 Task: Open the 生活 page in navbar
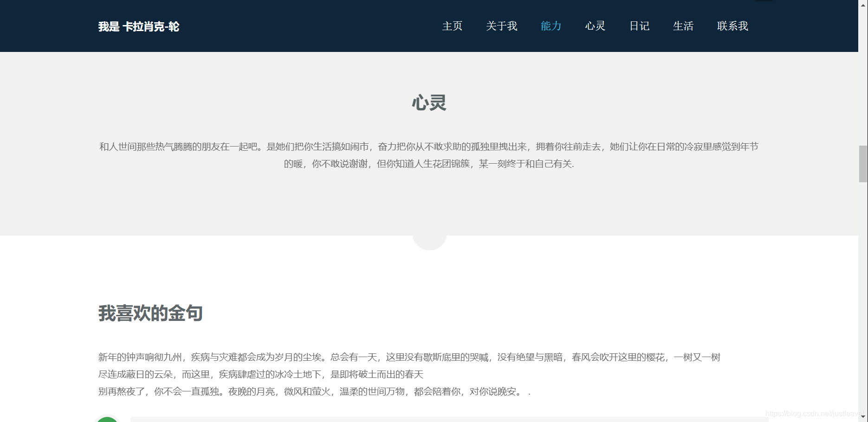[683, 26]
